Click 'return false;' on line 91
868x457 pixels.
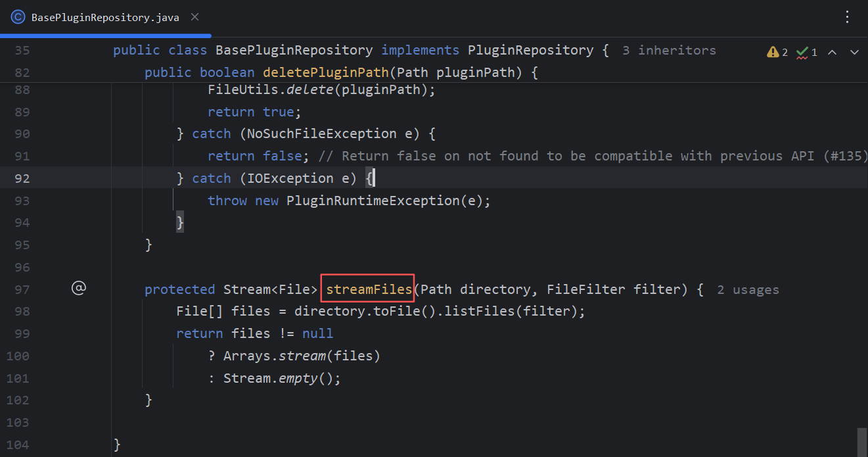pyautogui.click(x=258, y=156)
